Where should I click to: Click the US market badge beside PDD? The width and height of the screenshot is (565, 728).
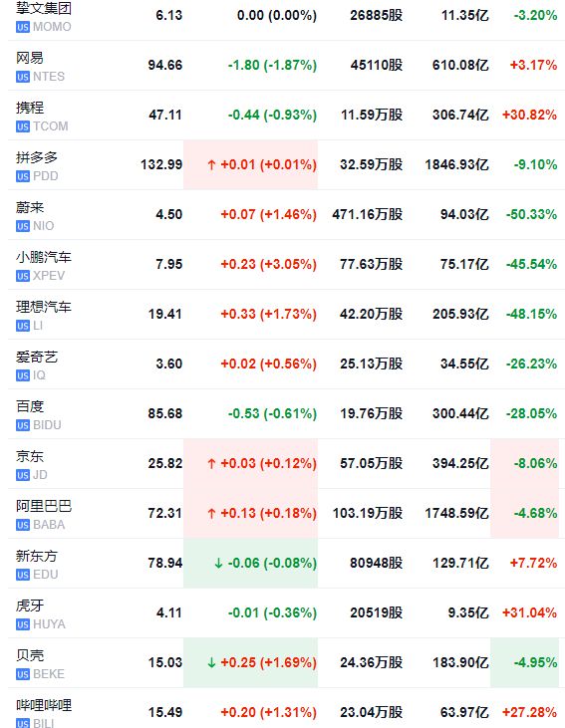click(x=23, y=176)
